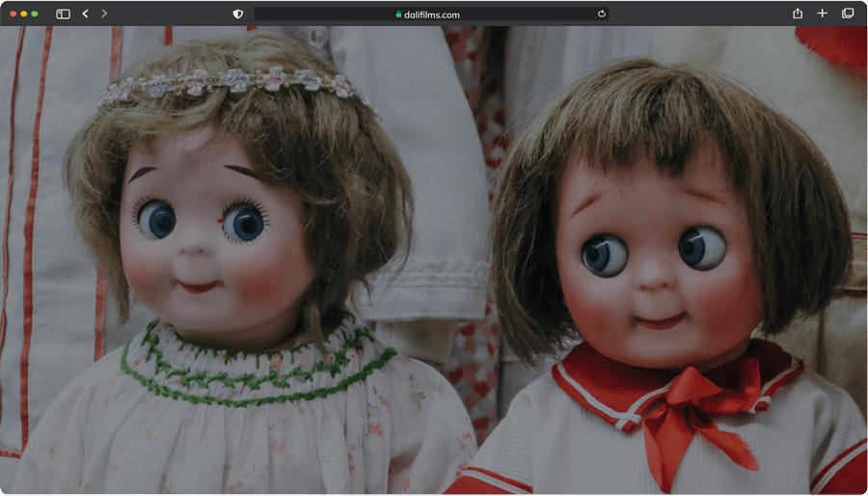The height and width of the screenshot is (496, 868).
Task: Focus the dolifilms.com address field
Action: pyautogui.click(x=431, y=14)
